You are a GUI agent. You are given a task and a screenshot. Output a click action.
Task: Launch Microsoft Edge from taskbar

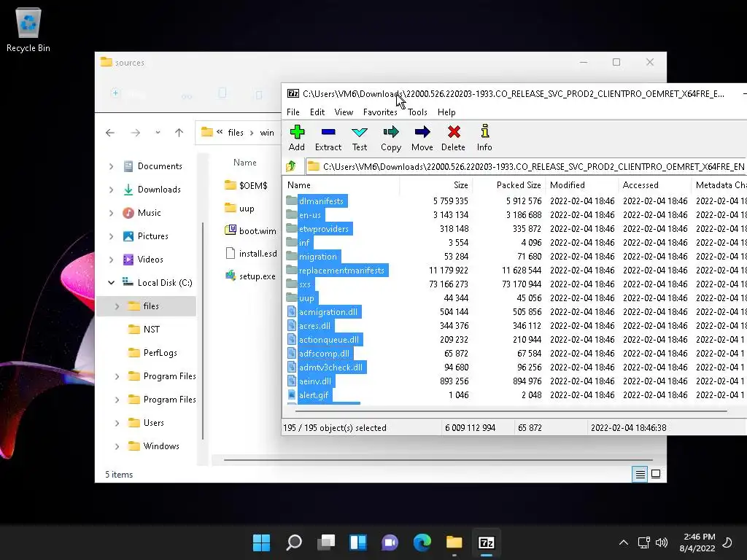pyautogui.click(x=422, y=542)
